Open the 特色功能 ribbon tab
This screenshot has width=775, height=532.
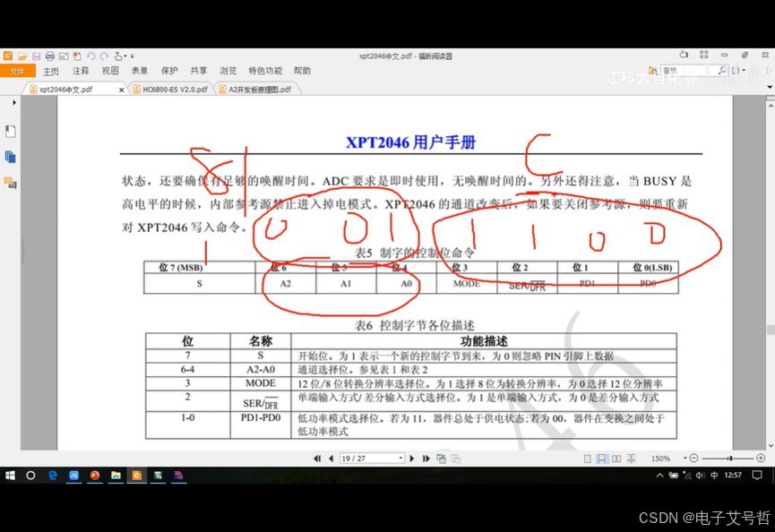coord(265,71)
